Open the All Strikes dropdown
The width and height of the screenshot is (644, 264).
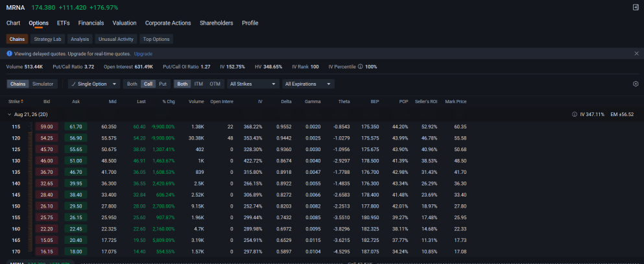(x=254, y=84)
